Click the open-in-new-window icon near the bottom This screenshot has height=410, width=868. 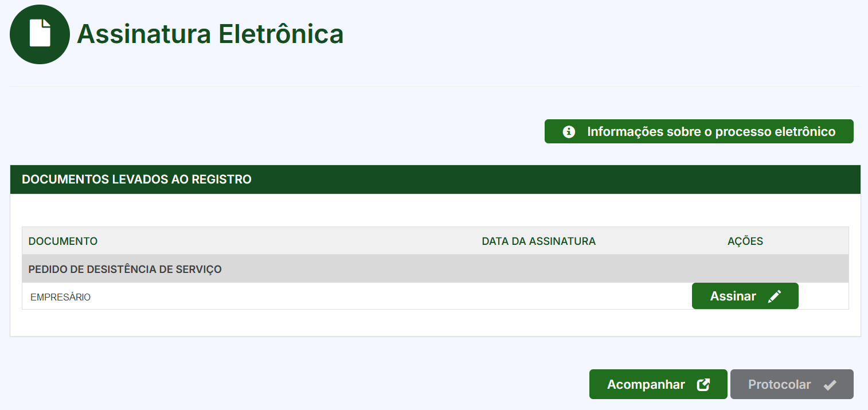703,384
